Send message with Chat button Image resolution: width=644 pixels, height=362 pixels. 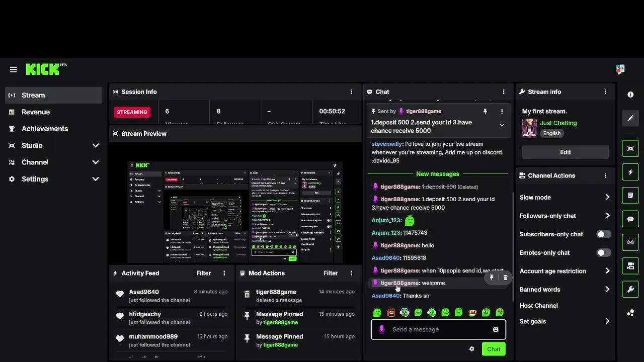tap(494, 349)
